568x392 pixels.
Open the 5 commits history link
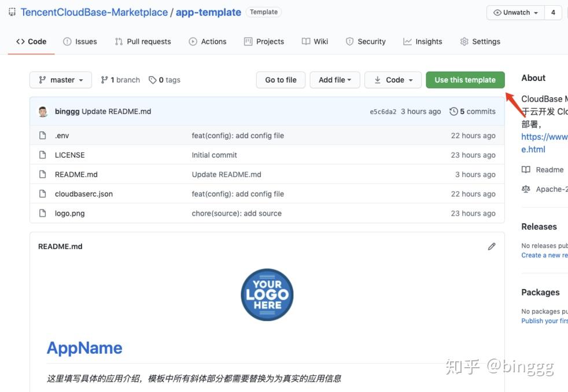473,112
